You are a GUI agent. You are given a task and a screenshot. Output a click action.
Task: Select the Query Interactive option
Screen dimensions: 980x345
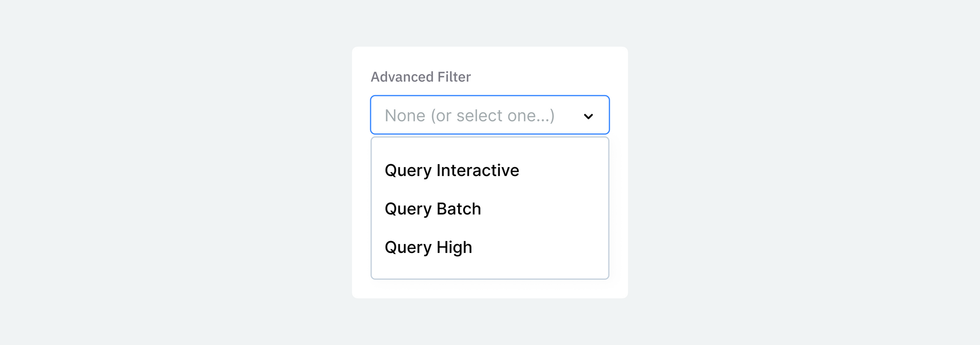[x=490, y=170]
